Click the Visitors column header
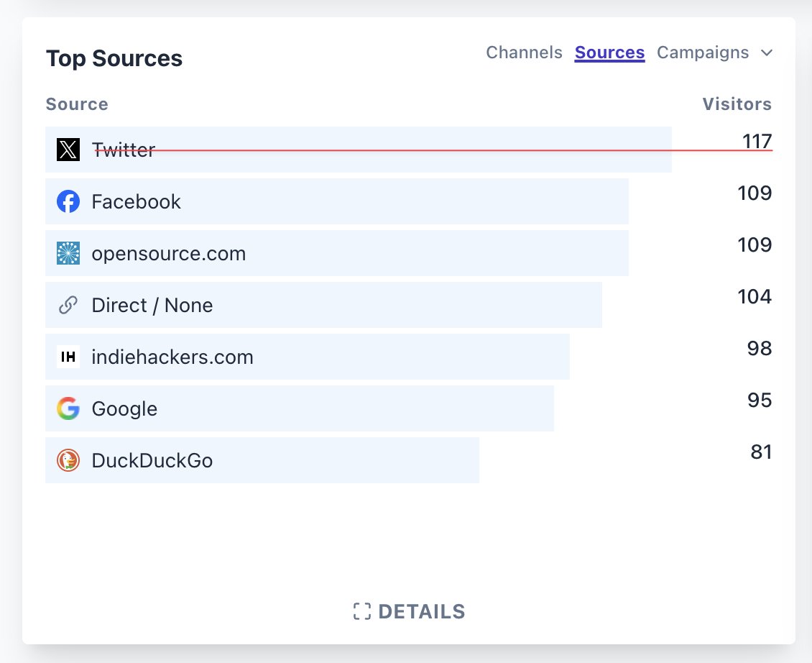This screenshot has width=812, height=663. [x=737, y=104]
